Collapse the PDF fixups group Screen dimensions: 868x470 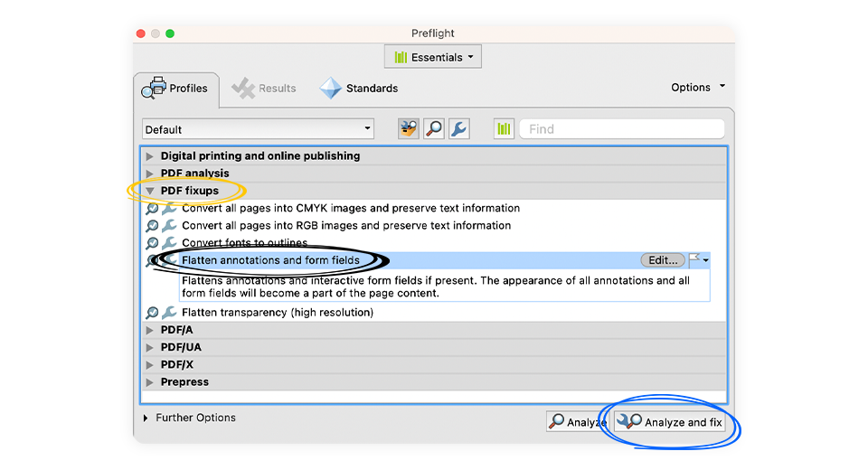pyautogui.click(x=150, y=191)
